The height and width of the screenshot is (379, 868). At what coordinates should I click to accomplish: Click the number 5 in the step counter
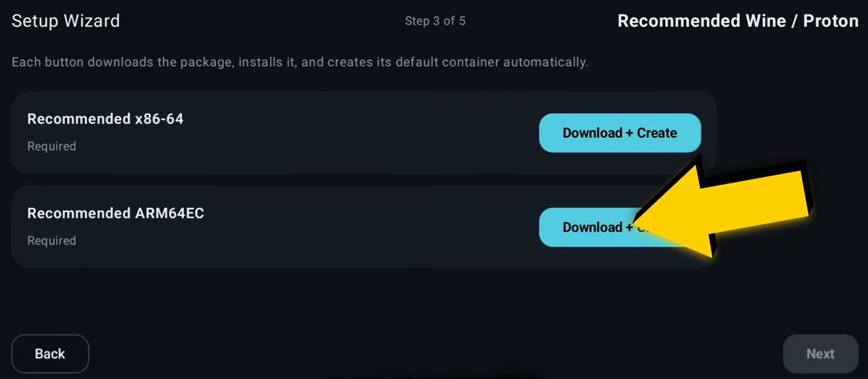(462, 21)
